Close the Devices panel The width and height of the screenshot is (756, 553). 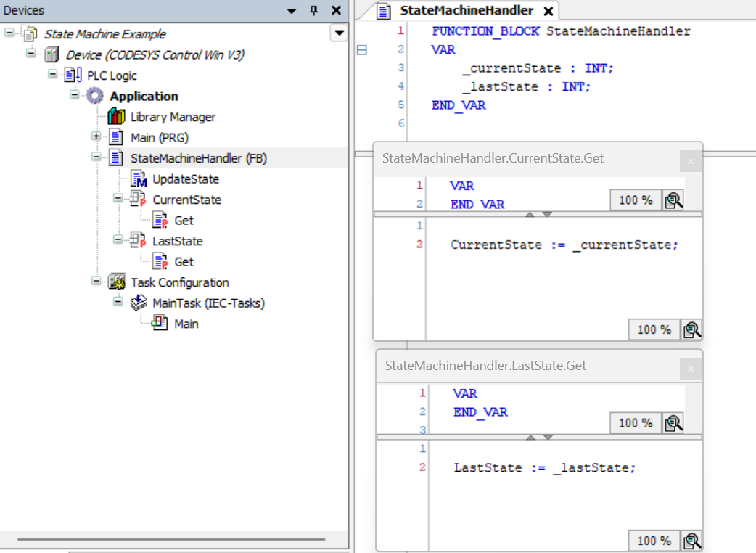point(336,10)
